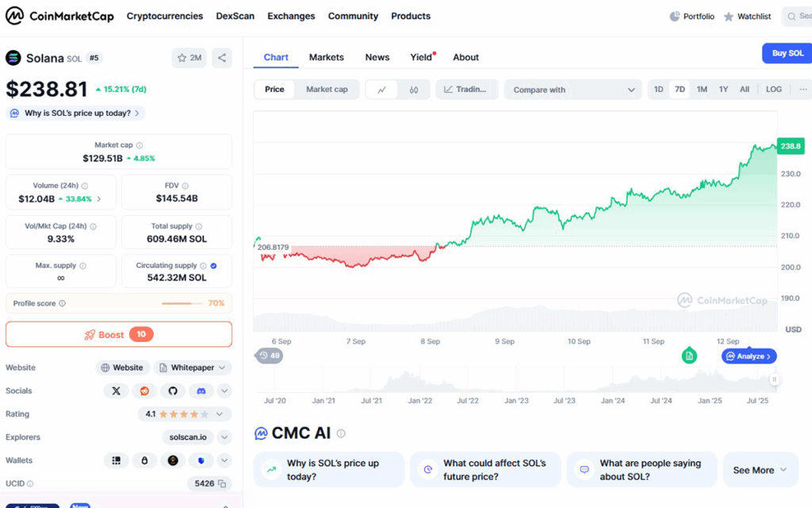Open the X (Twitter) social icon
812x508 pixels.
pyautogui.click(x=116, y=391)
